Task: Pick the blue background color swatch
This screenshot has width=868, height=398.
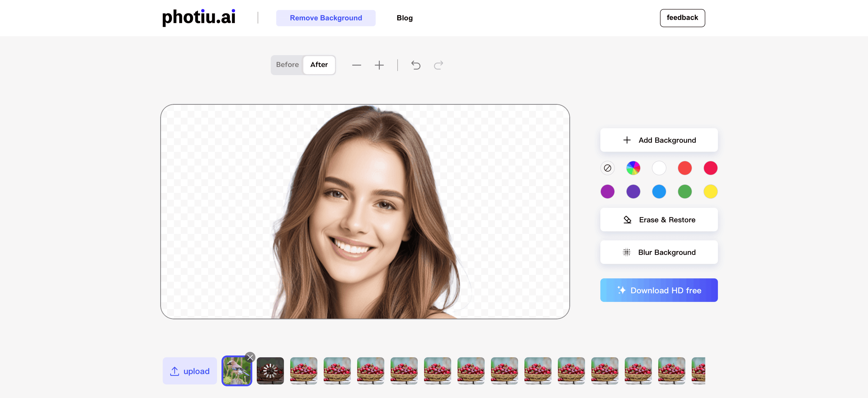Action: pyautogui.click(x=659, y=191)
